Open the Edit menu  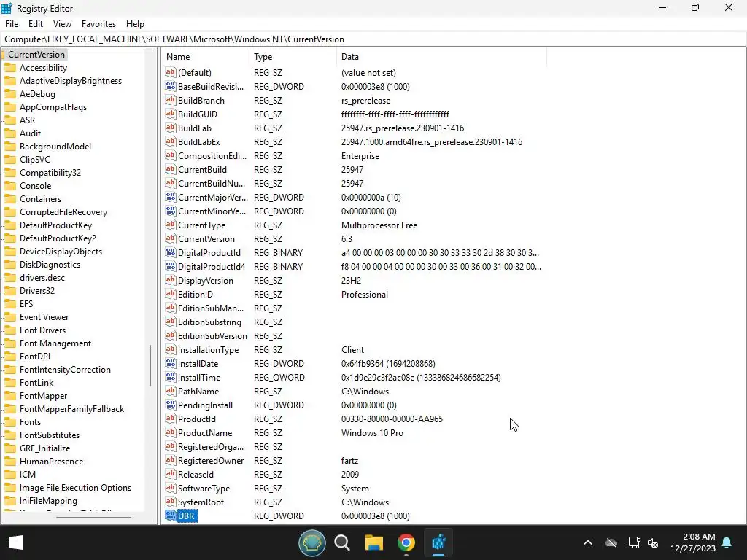tap(36, 24)
